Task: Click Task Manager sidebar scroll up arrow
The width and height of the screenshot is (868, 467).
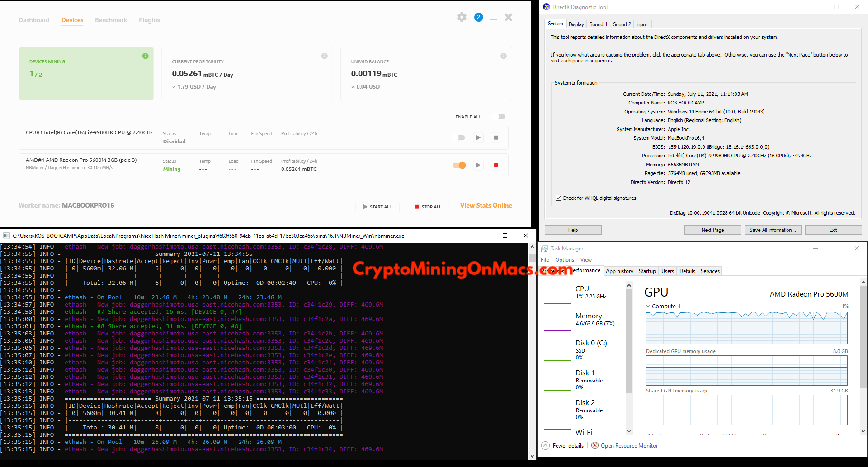Action: (629, 285)
